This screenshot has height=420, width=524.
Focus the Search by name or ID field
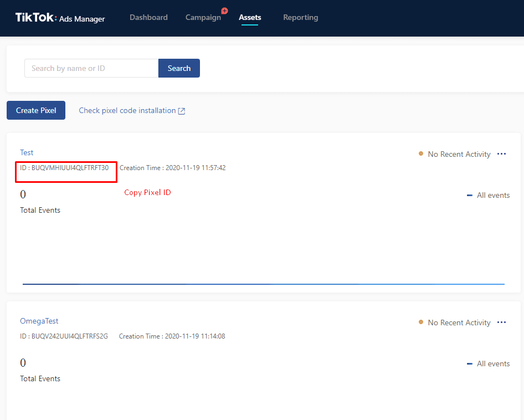91,68
